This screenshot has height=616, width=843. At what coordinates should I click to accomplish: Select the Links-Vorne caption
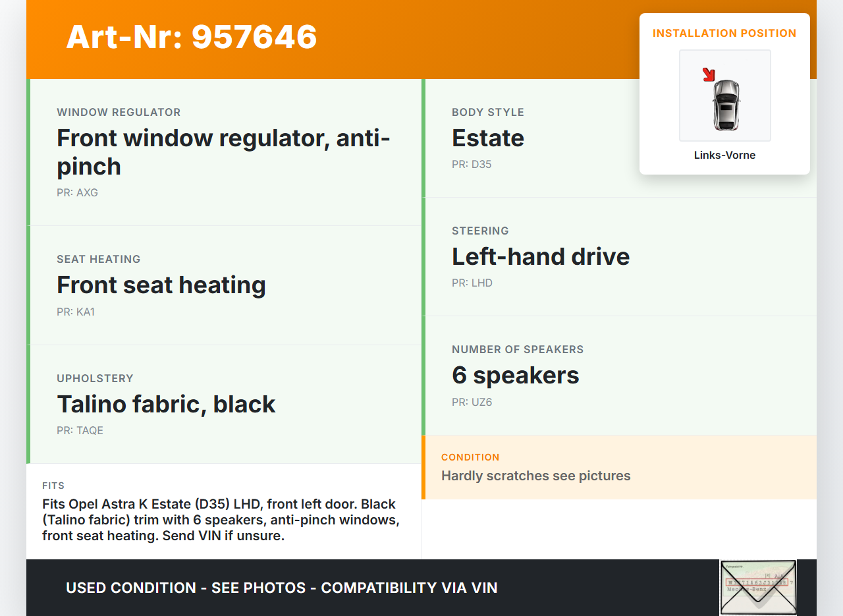(x=724, y=155)
